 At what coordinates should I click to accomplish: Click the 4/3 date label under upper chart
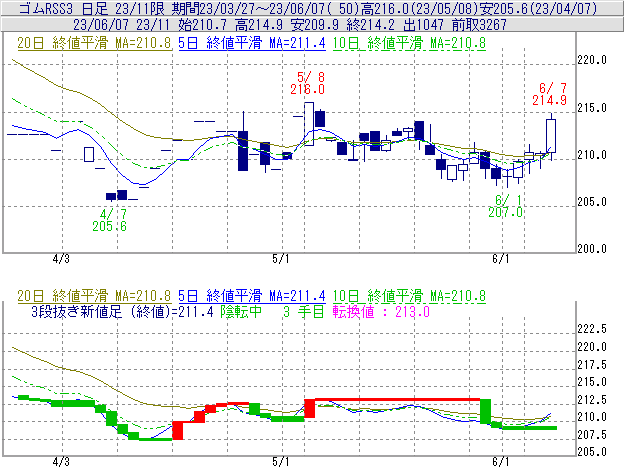tap(61, 259)
